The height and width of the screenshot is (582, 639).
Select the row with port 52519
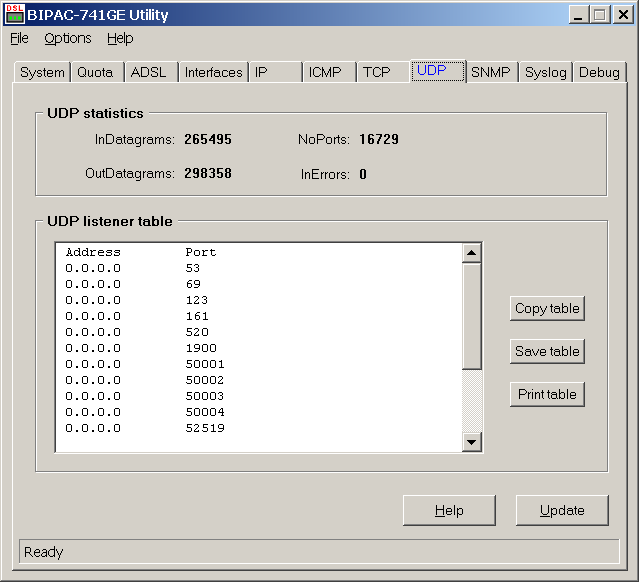click(259, 428)
